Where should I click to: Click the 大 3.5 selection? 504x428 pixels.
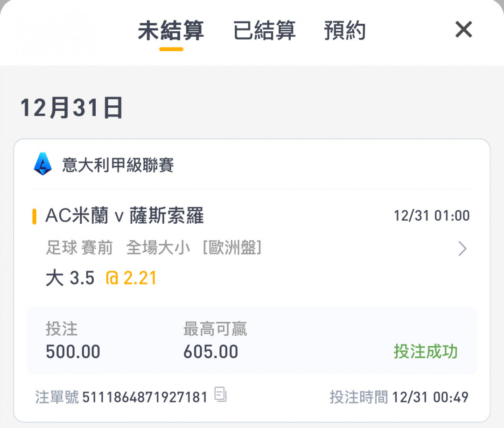click(70, 278)
